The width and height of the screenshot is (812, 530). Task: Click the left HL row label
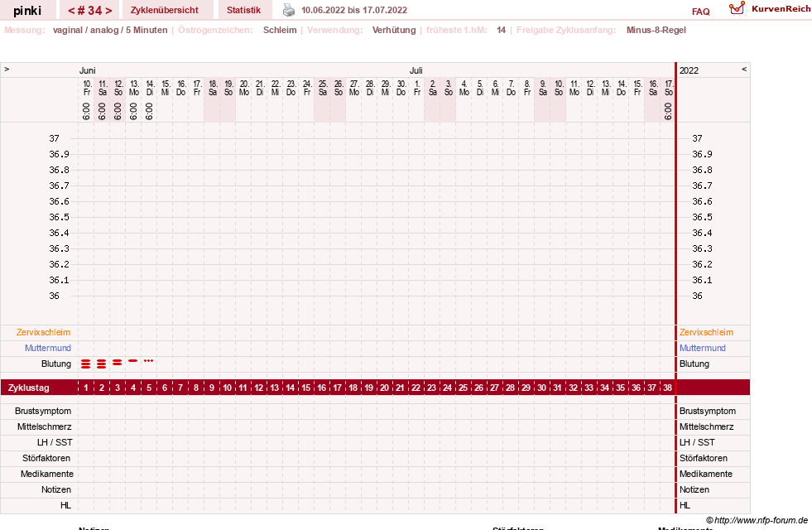65,505
